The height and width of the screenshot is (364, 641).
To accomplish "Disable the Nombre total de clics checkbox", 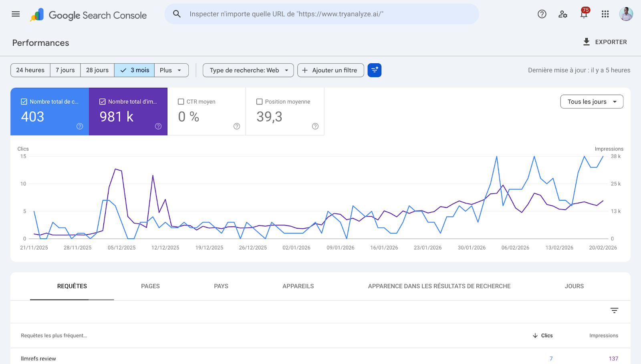I will coord(24,101).
